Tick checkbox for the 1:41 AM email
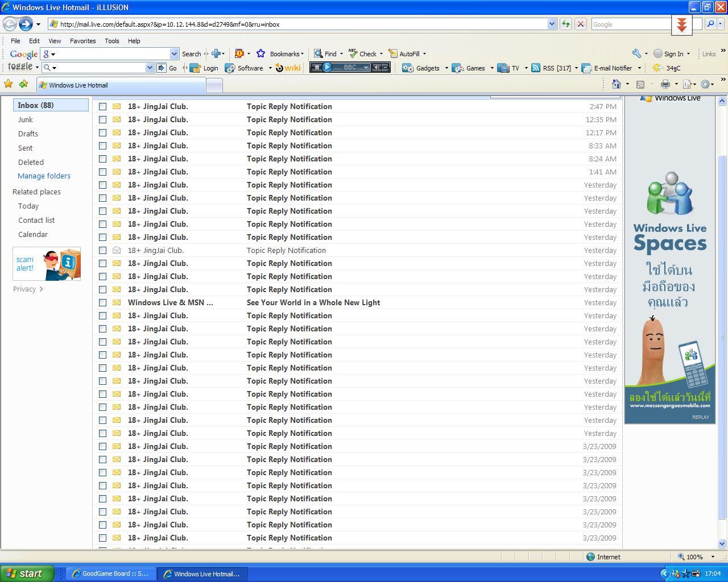 [x=102, y=172]
